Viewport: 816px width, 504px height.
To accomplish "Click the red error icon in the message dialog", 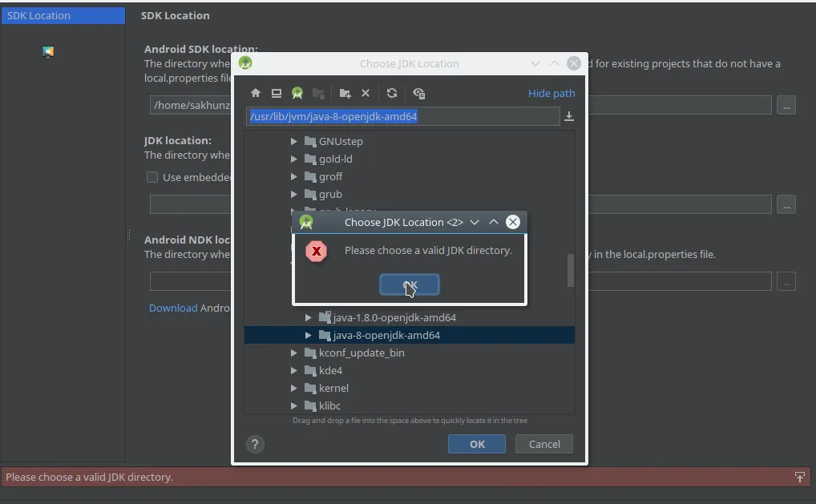I will (x=316, y=252).
